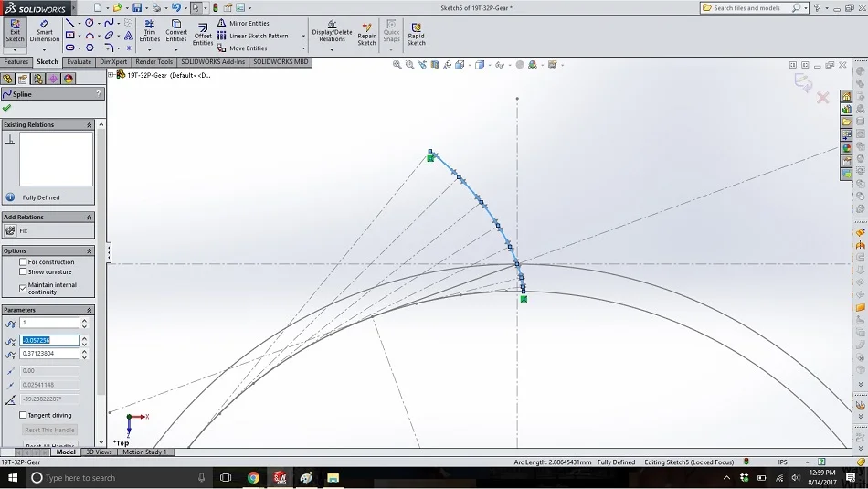Uncheck Maintain internal continuity
868x489 pixels.
pos(23,288)
